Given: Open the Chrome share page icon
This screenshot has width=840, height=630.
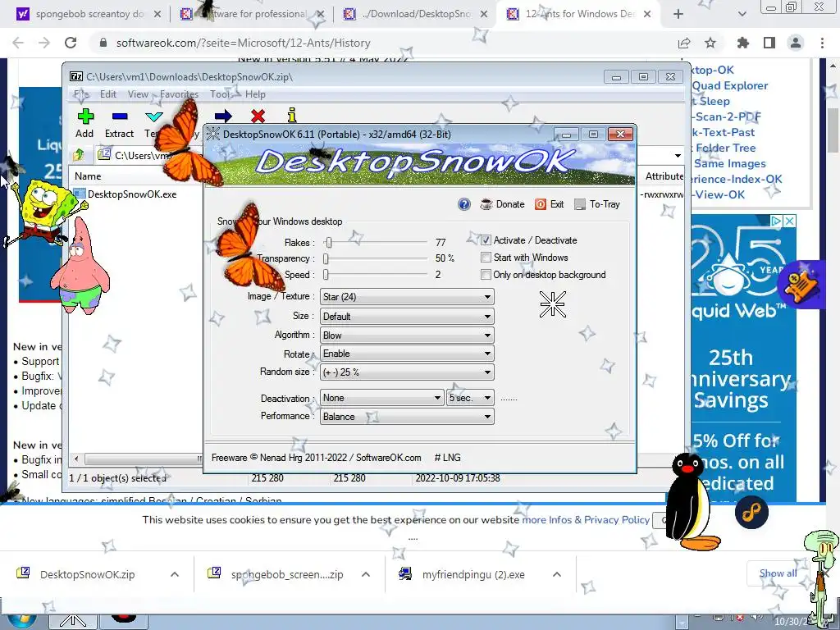Looking at the screenshot, I should coord(684,43).
